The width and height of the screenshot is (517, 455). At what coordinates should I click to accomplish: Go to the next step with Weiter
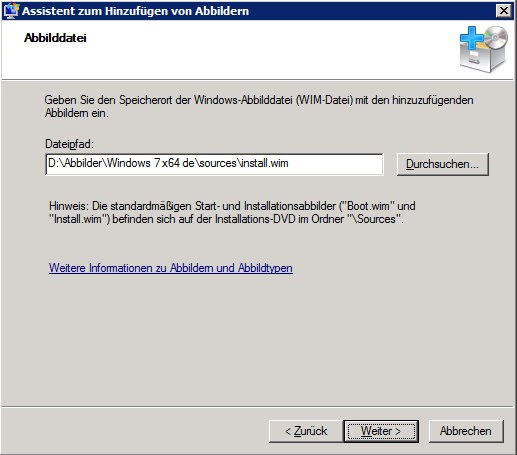(381, 431)
